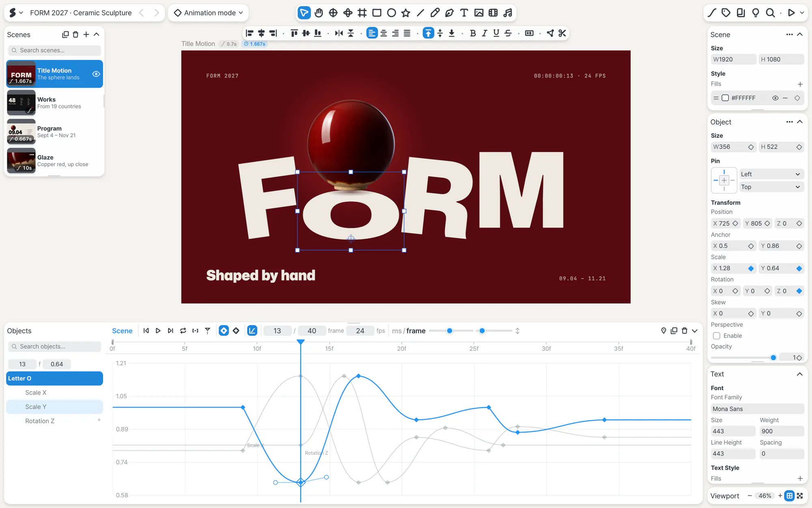Screen dimensions: 812x508
Task: Open the Pin Top dropdown
Action: coord(771,187)
